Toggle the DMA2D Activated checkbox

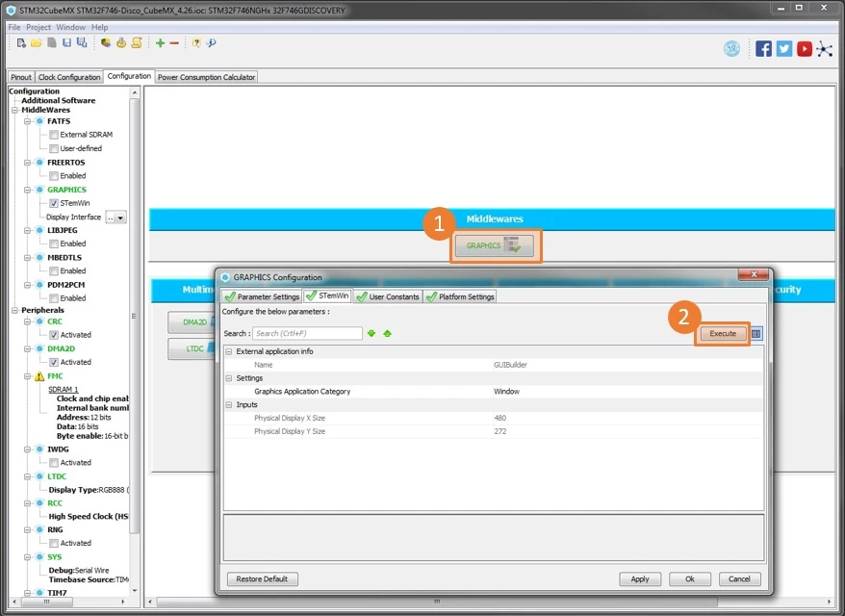(54, 362)
